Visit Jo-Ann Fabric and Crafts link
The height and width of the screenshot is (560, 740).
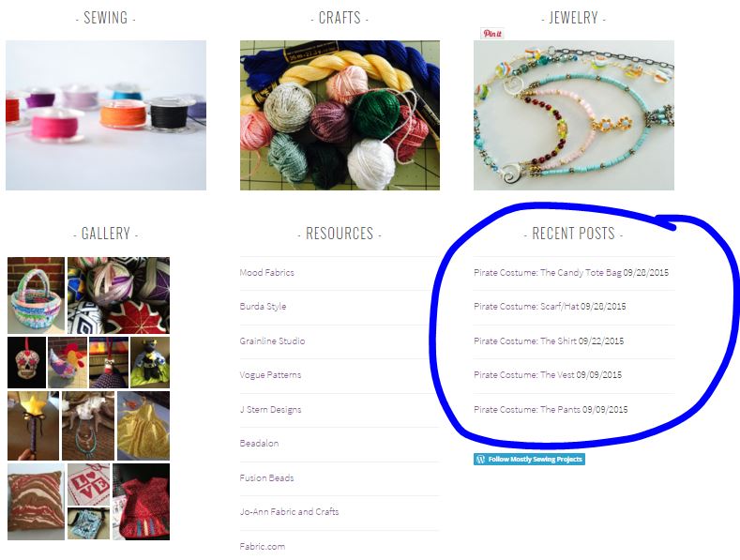(289, 511)
